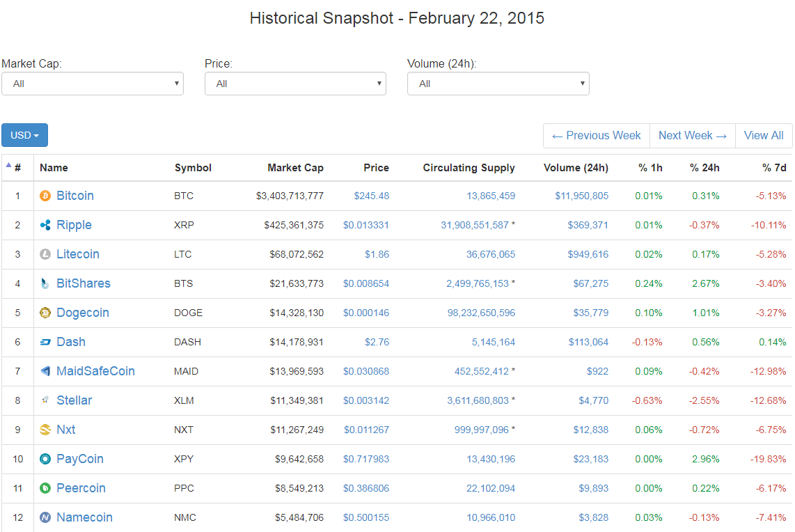The width and height of the screenshot is (795, 532).
Task: Open the Dash name link
Action: 71,342
